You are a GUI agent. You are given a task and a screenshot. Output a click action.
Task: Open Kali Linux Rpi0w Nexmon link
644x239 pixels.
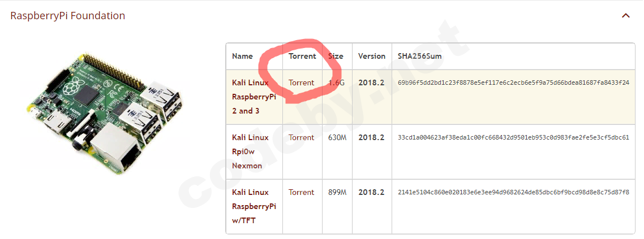250,151
